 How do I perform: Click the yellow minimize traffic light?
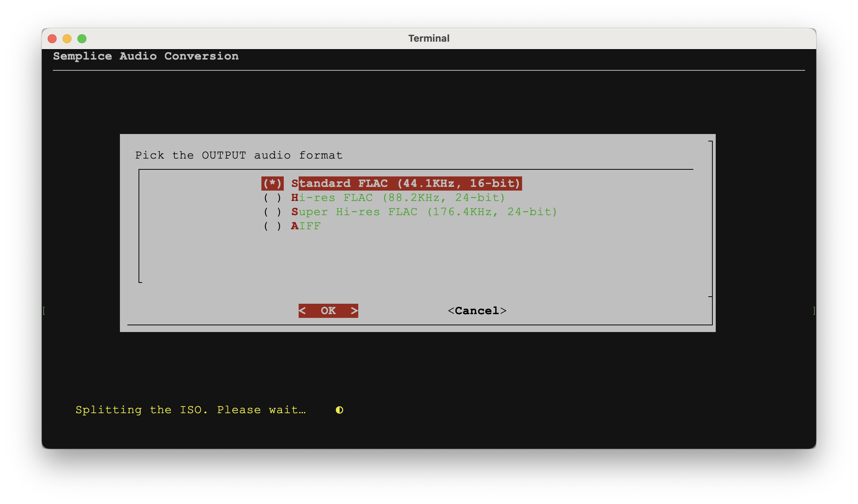pos(68,38)
